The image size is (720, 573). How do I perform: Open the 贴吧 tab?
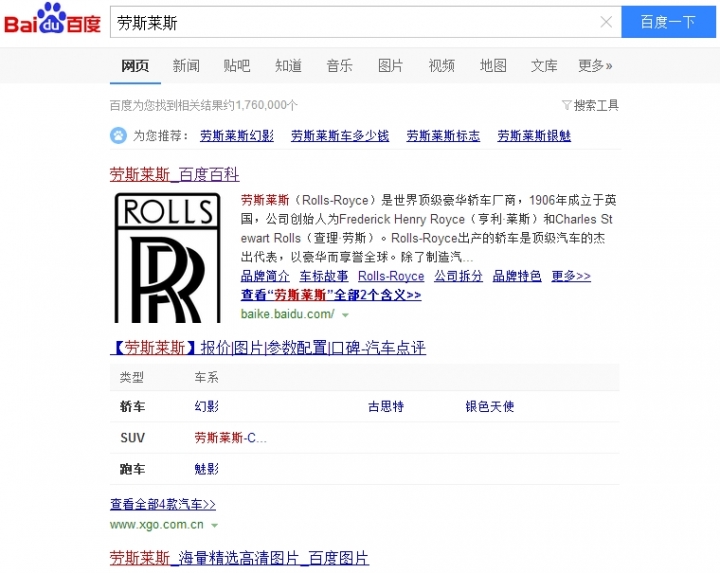point(237,66)
